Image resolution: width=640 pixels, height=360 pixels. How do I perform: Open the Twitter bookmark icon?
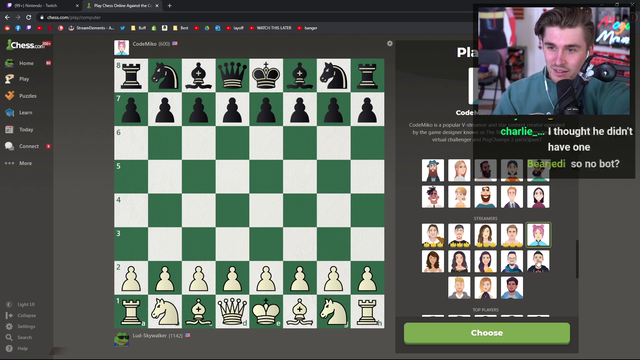tap(122, 28)
